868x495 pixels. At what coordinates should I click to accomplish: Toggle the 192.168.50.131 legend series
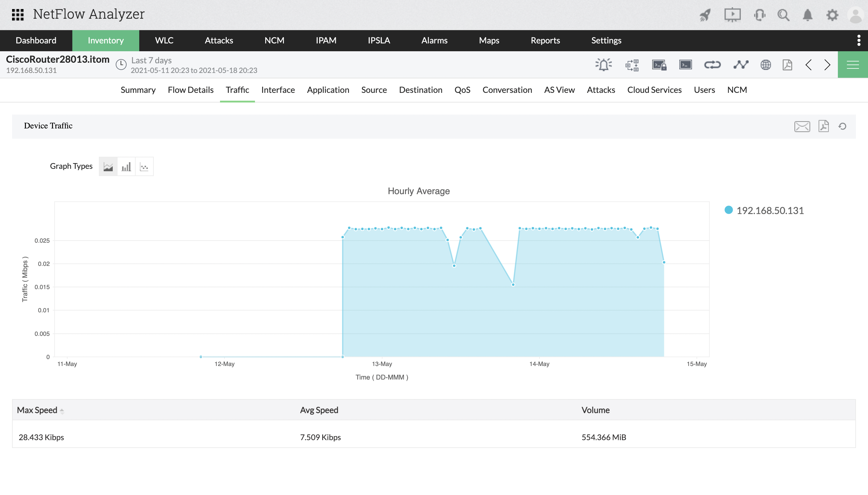(769, 210)
